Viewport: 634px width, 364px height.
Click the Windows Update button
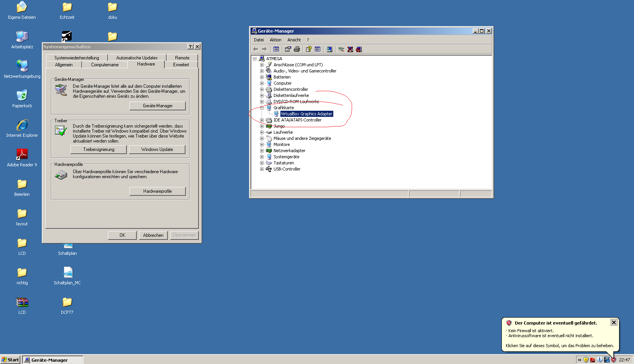pyautogui.click(x=157, y=149)
